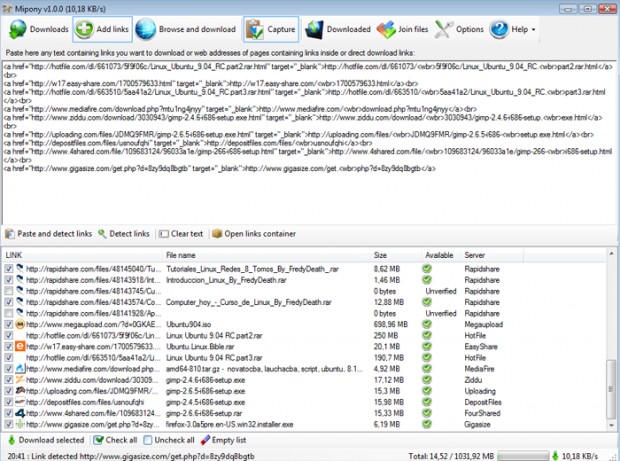
Task: Click Download selected button
Action: (x=46, y=440)
